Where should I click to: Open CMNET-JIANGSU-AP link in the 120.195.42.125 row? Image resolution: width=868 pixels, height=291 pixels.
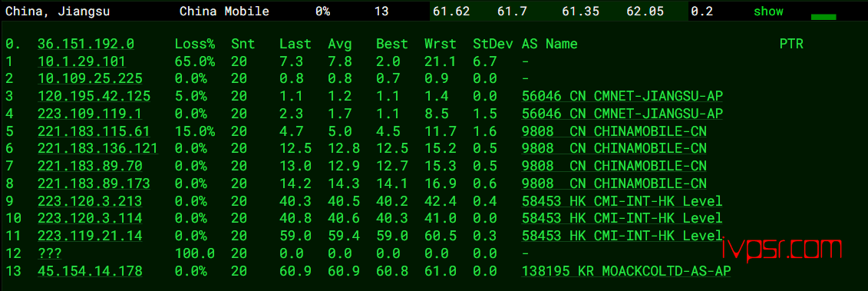[x=622, y=96]
